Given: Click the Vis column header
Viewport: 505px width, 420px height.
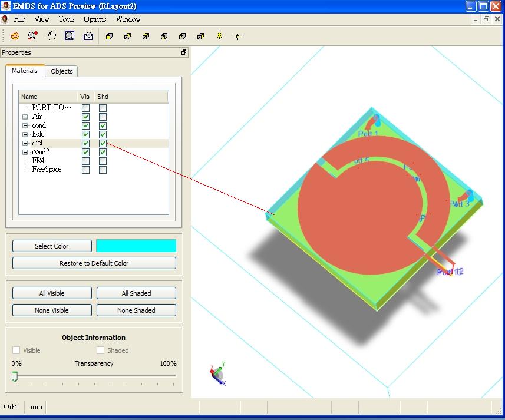Looking at the screenshot, I should (x=85, y=97).
